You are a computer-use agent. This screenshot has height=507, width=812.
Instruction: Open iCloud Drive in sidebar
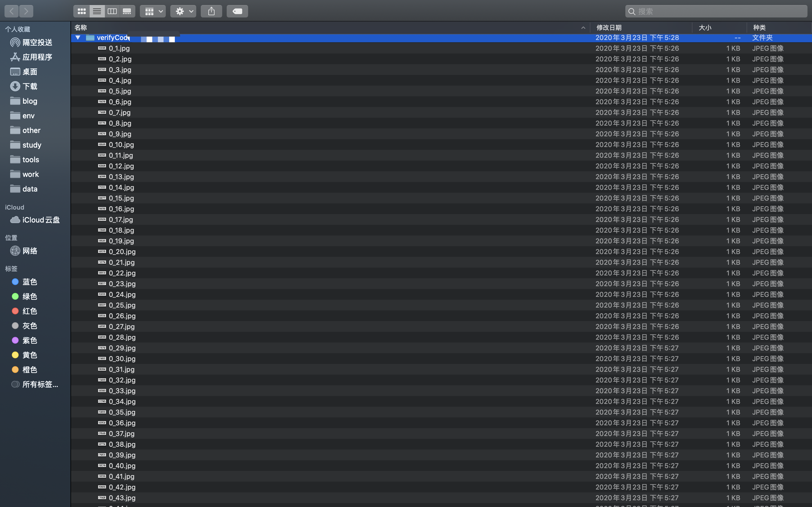[41, 220]
